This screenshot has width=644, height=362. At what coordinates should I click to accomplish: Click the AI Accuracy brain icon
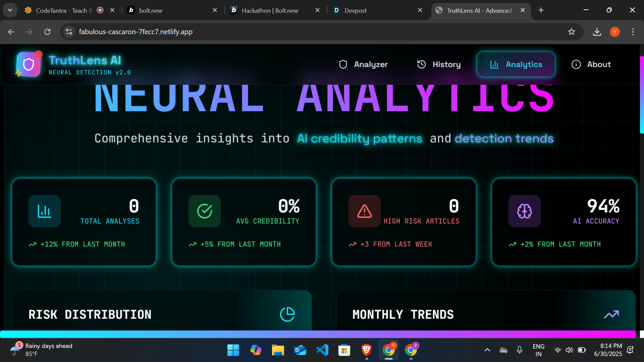point(524,211)
